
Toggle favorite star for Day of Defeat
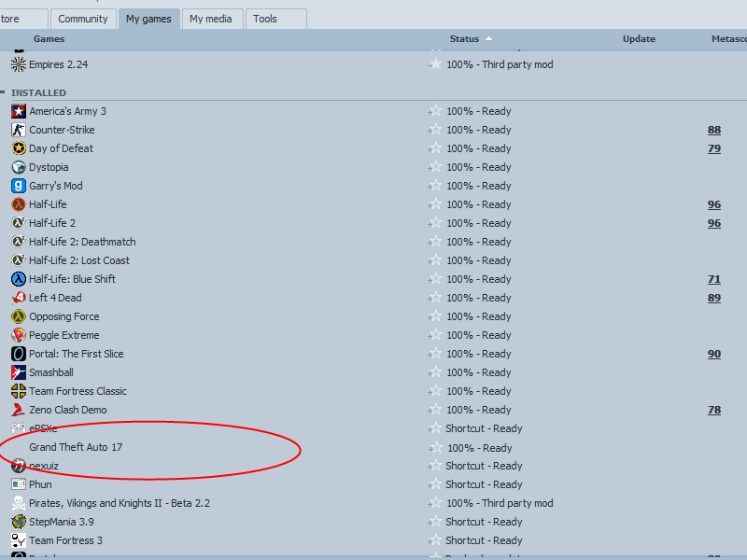click(434, 148)
